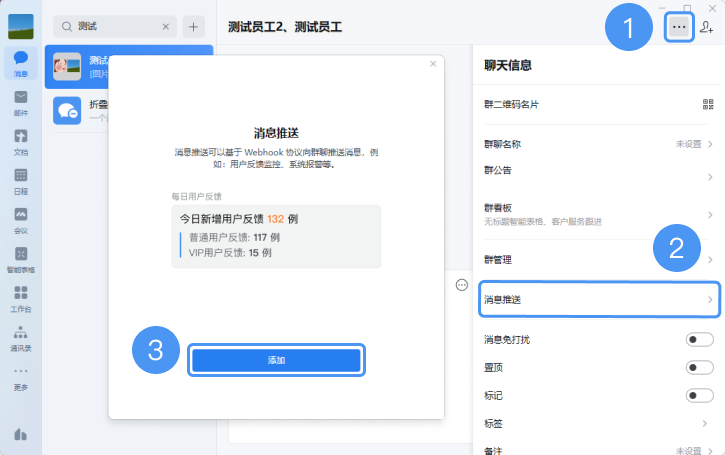Viewport: 725px width, 455px height.
Task: Toggle the 消息免打扰 do-not-disturb switch
Action: coord(699,340)
